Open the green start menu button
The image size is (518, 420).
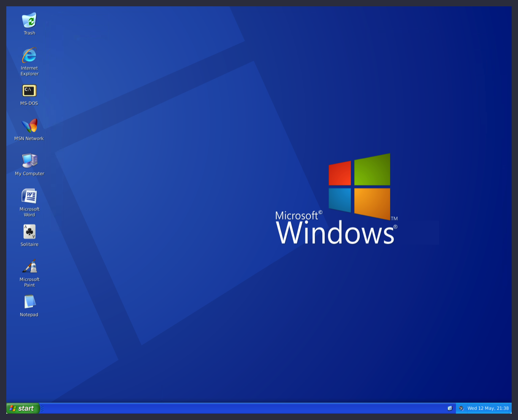click(x=23, y=408)
